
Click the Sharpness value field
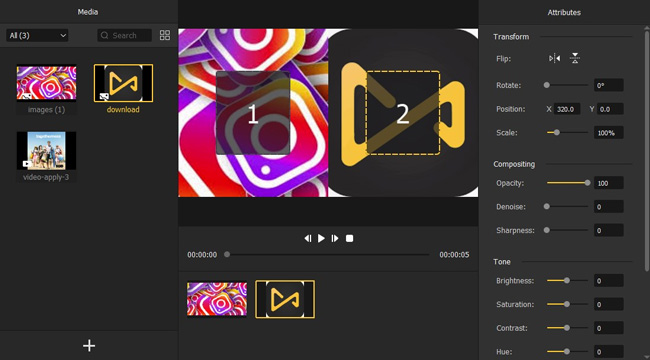pos(609,230)
